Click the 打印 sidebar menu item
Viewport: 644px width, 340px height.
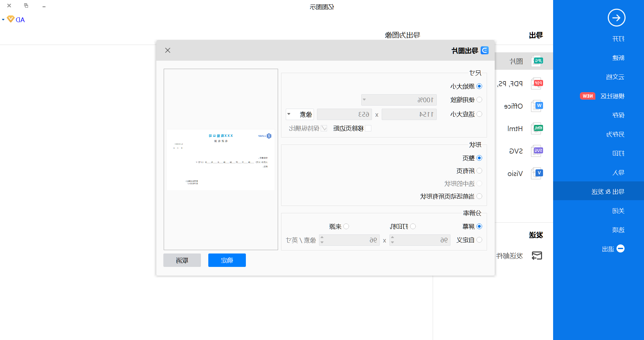click(x=618, y=154)
